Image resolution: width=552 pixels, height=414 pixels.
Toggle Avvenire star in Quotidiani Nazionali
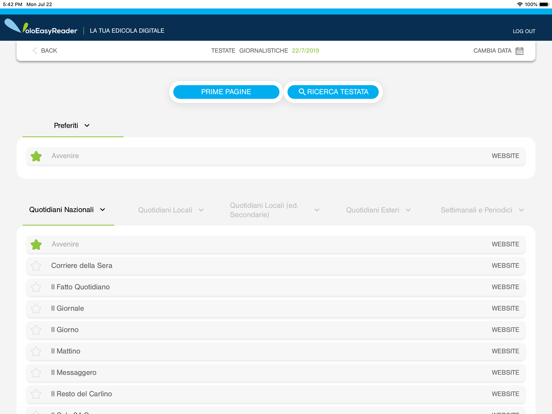pyautogui.click(x=36, y=244)
